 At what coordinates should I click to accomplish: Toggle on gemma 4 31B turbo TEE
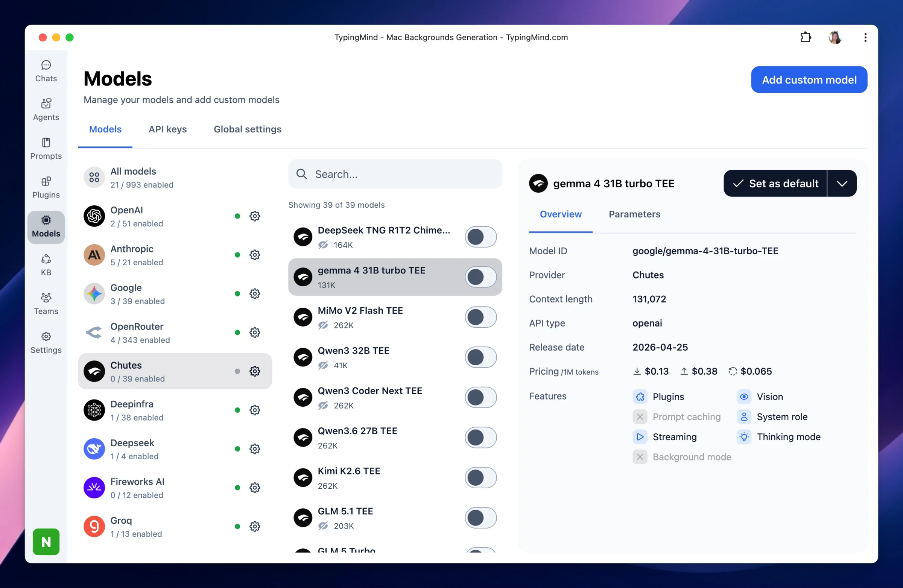point(480,277)
